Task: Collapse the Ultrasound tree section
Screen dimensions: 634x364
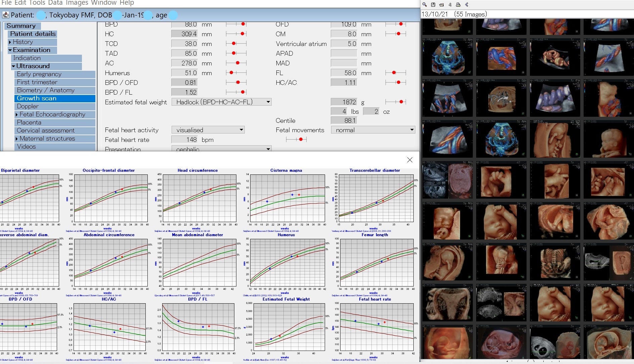Action: coord(13,66)
